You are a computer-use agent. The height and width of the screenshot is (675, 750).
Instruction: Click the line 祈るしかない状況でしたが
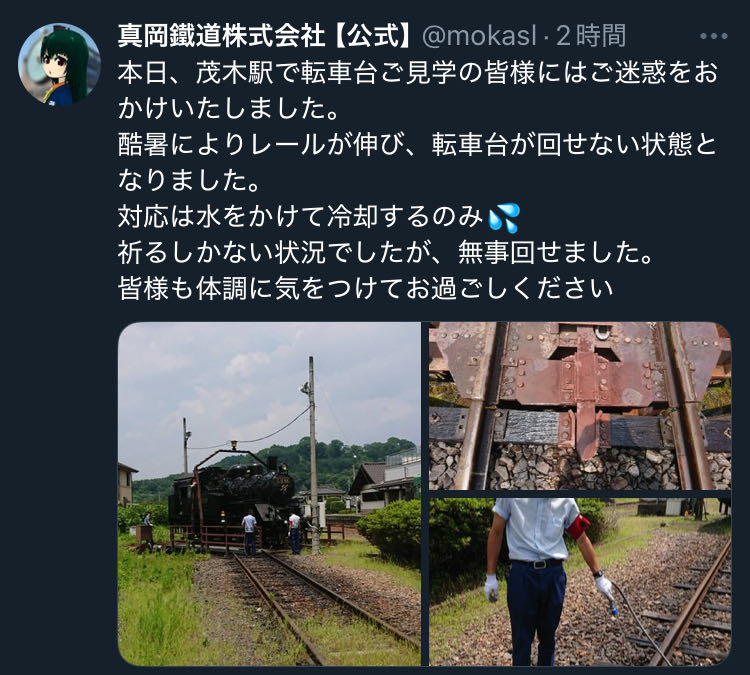[x=386, y=253]
